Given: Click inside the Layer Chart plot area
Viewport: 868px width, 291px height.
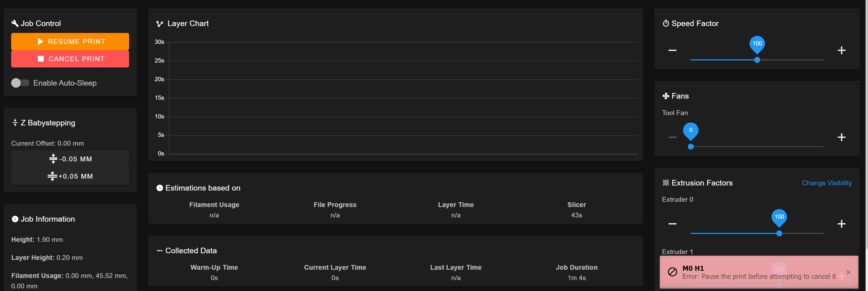Looking at the screenshot, I should click(x=403, y=98).
